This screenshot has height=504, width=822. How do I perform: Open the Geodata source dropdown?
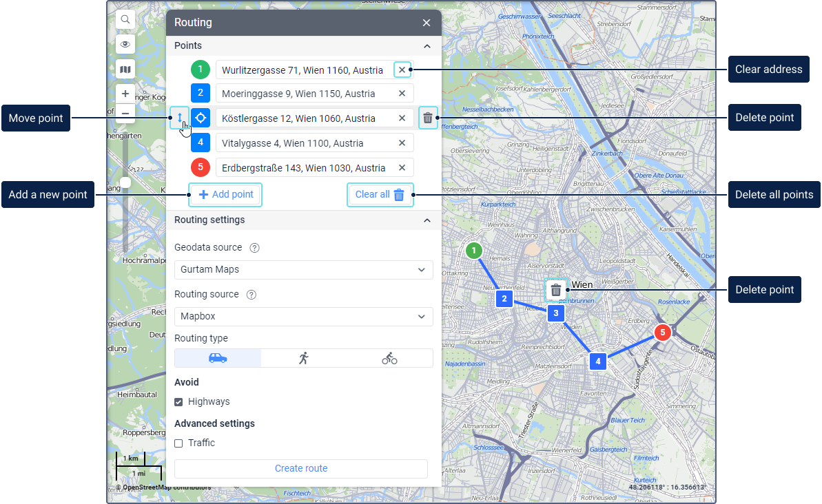(303, 270)
